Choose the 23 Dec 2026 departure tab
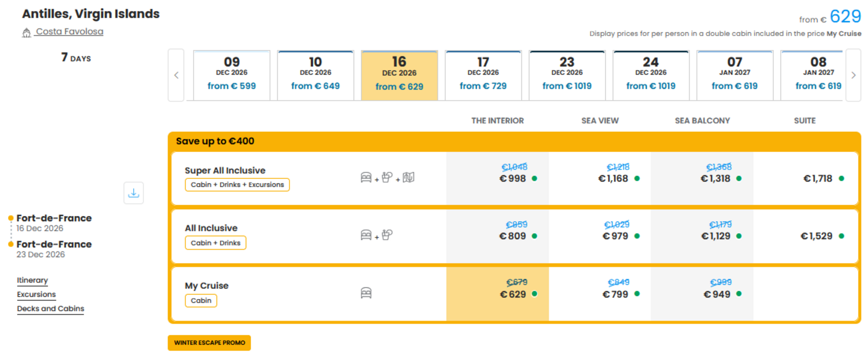 point(567,75)
